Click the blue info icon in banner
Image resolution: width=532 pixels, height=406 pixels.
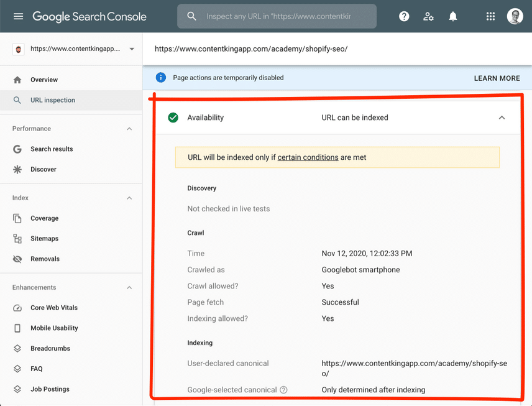[x=161, y=78]
